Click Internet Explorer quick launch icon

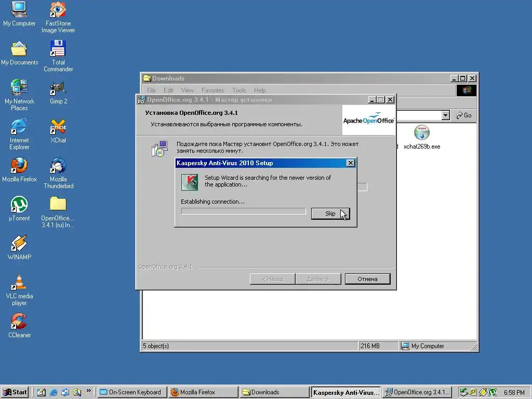pos(54,392)
